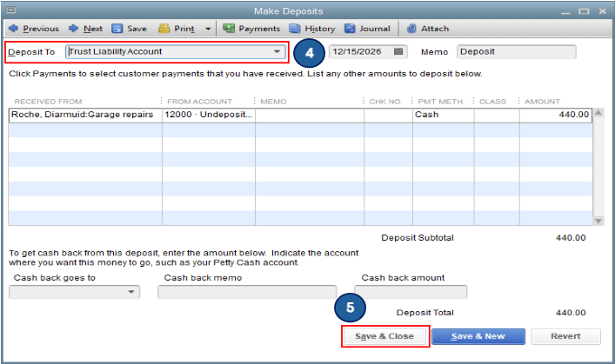Viewport: 615px width, 364px height.
Task: Open the Print dropdown arrow
Action: pyautogui.click(x=208, y=29)
